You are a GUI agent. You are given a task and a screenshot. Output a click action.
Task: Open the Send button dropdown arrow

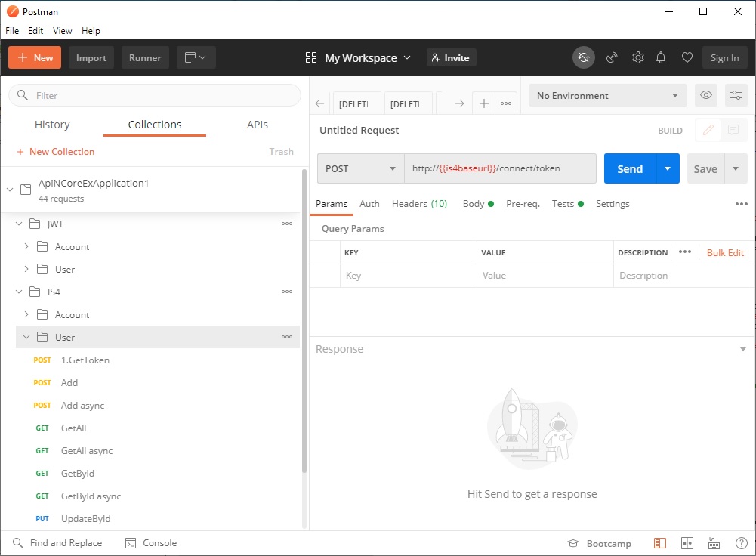[668, 168]
